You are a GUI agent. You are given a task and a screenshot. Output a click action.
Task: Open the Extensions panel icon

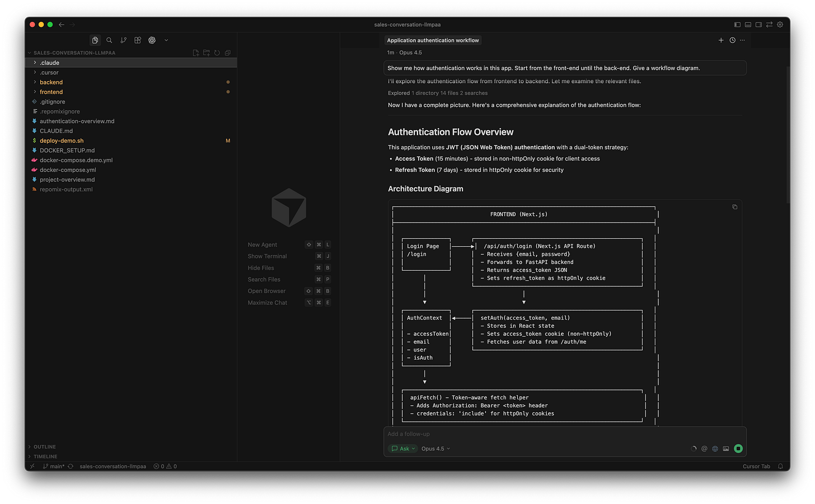tap(137, 40)
